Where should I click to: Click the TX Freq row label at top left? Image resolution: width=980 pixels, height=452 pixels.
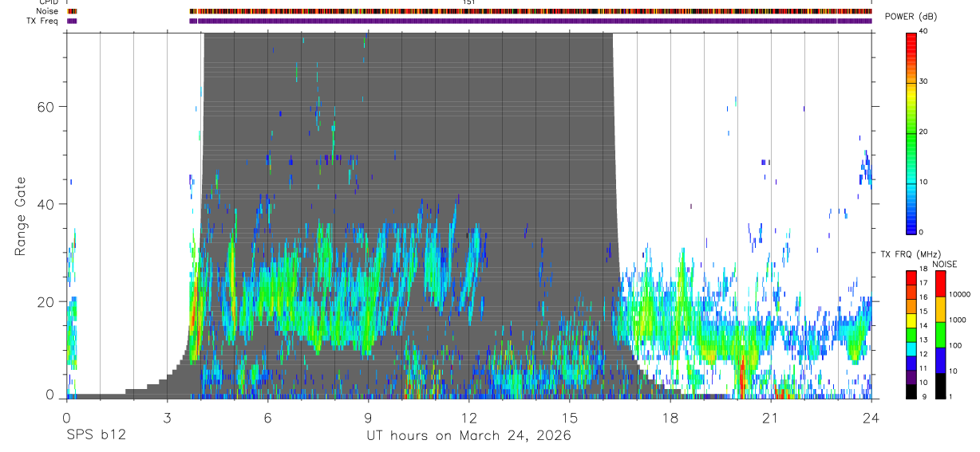[x=43, y=21]
